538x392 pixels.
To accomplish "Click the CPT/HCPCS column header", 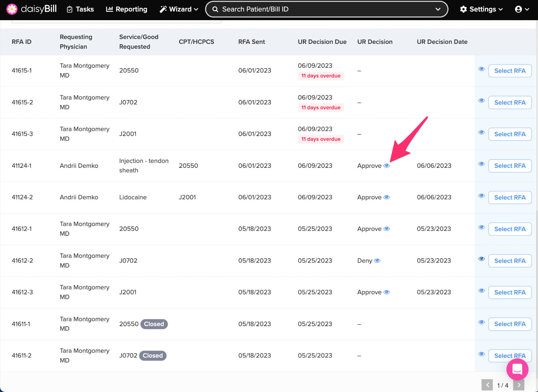I will [196, 42].
